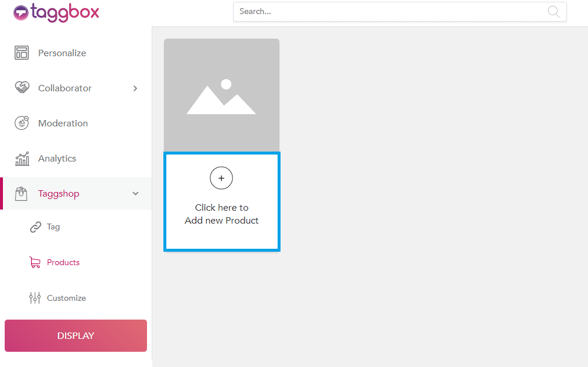This screenshot has height=367, width=588.
Task: Click the Customize sliders icon
Action: coord(35,298)
